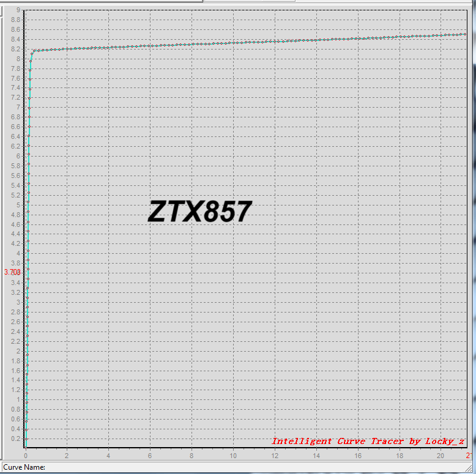Viewport: 476px width, 474px height.
Task: Click the 7.4 label on the vertical axis
Action: coord(15,88)
